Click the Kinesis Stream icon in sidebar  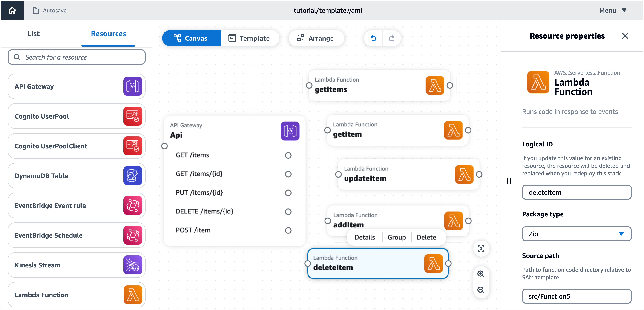click(132, 265)
